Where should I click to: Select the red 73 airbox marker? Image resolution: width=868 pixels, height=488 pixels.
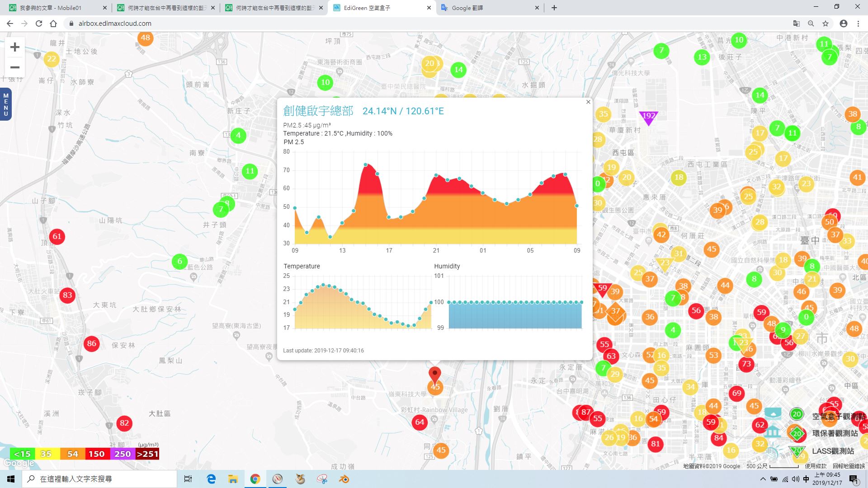(746, 364)
